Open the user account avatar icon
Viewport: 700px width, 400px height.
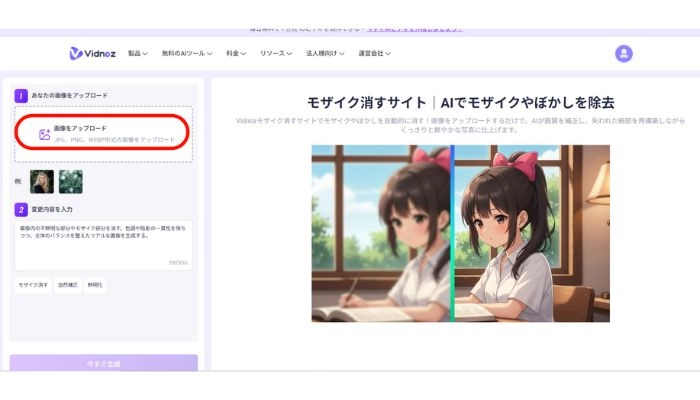(624, 54)
